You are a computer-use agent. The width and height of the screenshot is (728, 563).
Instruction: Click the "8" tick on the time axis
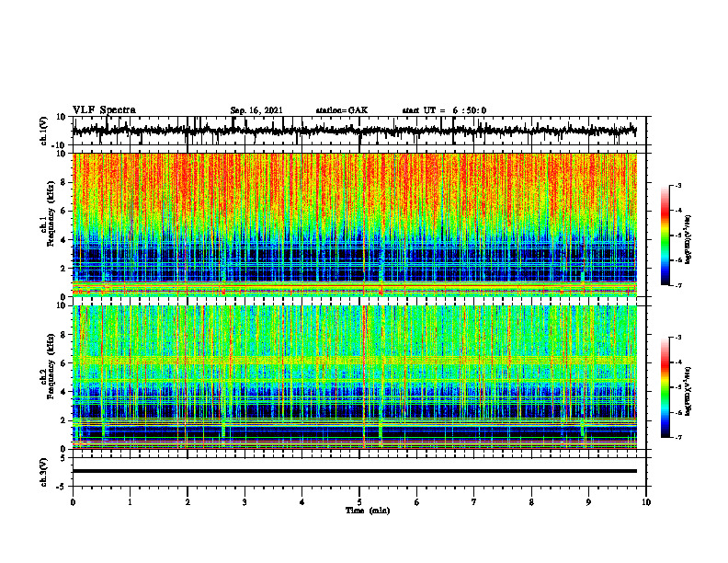tap(531, 502)
